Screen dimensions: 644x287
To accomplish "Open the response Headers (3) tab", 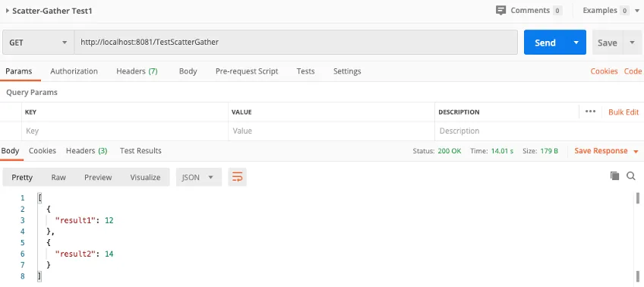I will [x=87, y=150].
